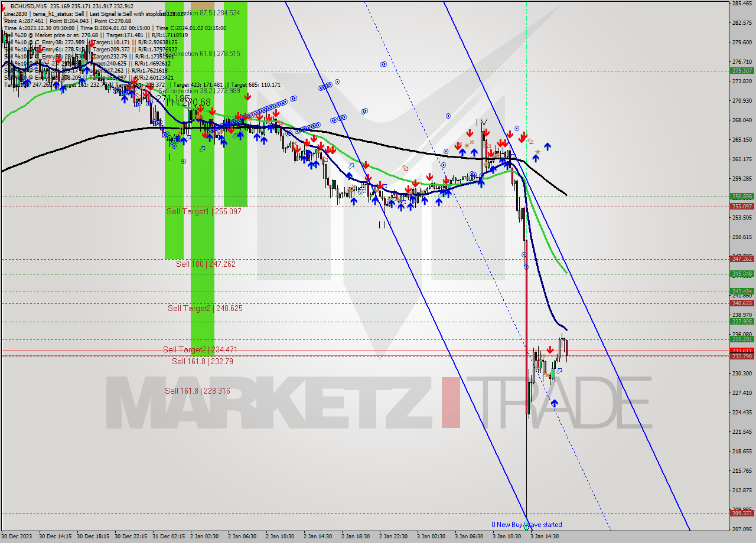Click the 'Sell 161.8 | 232.79' label

pyautogui.click(x=203, y=361)
